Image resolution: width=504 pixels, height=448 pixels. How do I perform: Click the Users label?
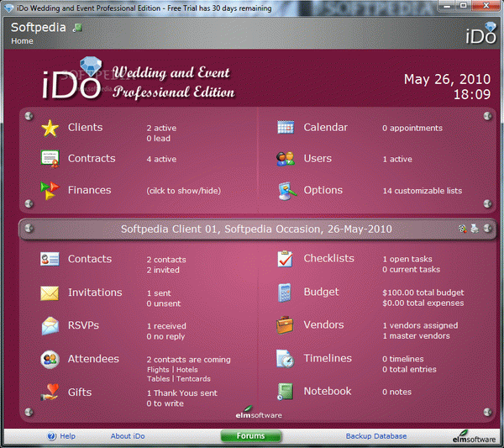coord(318,159)
